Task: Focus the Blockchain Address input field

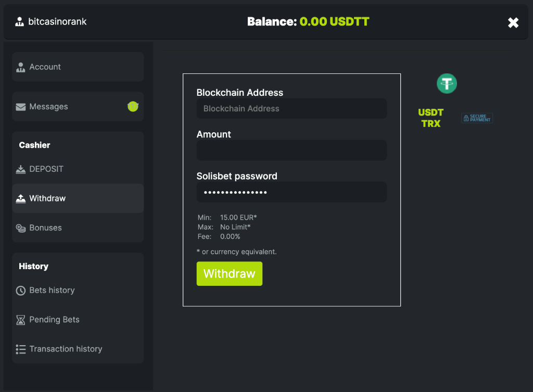Action: click(291, 109)
